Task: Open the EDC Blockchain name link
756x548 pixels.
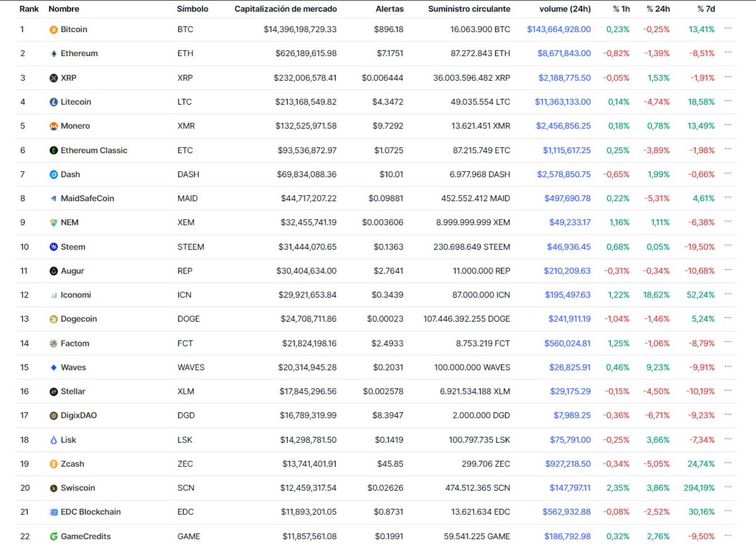Action: coord(91,512)
